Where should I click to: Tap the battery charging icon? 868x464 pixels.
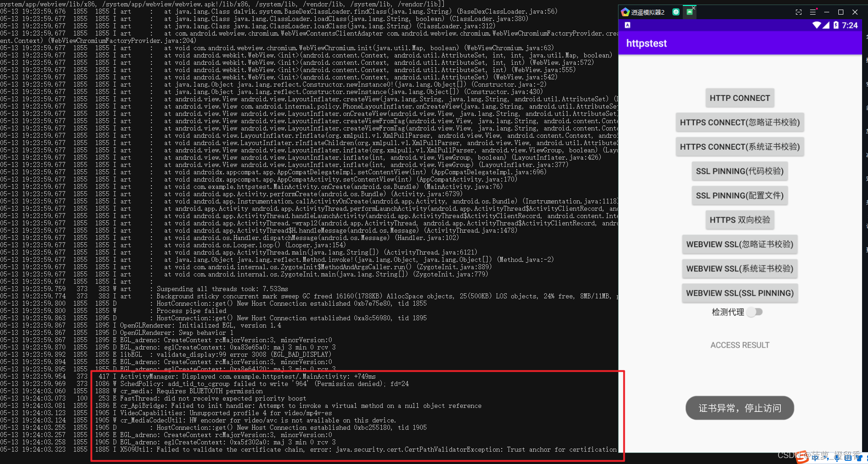point(836,25)
